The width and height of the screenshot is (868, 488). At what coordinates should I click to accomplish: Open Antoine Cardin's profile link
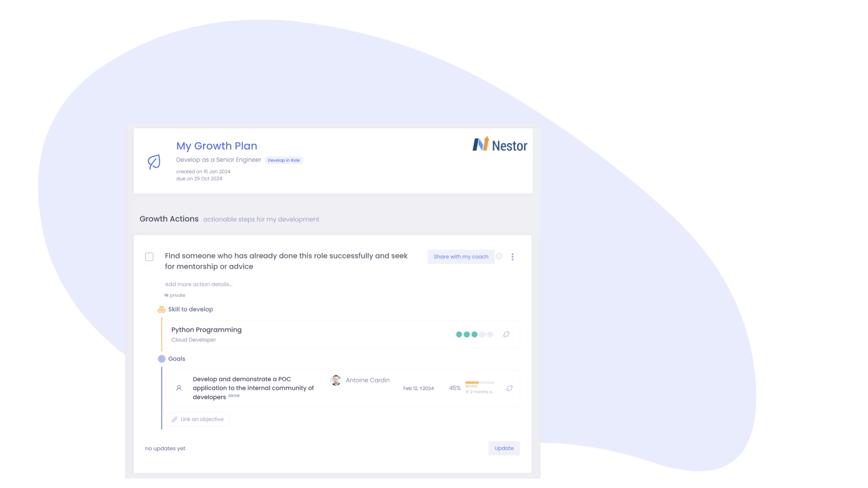click(x=368, y=380)
